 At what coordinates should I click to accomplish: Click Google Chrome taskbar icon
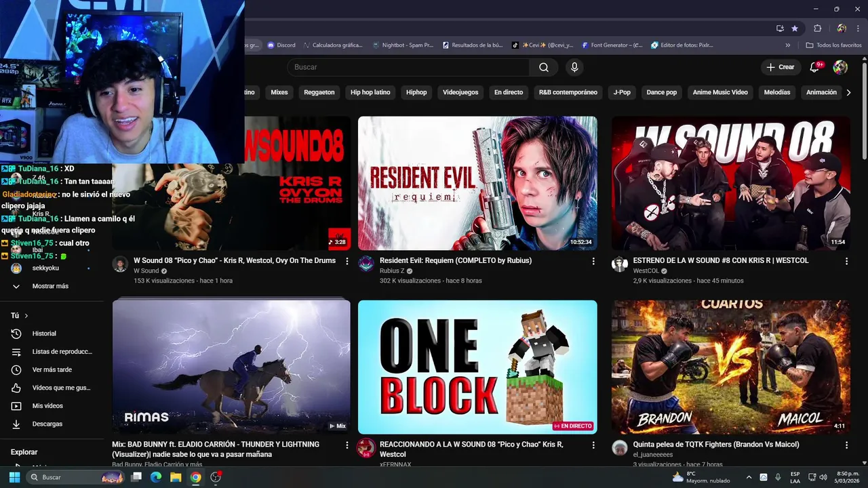click(195, 477)
